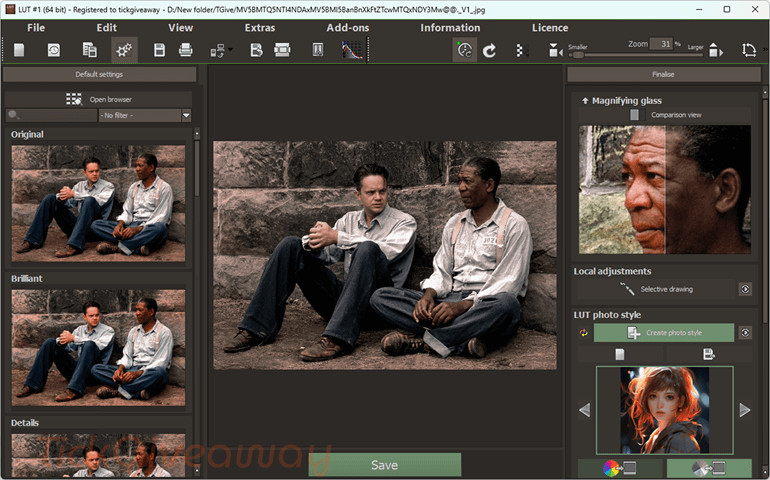Expand options arrow next to Selective drawing
This screenshot has width=770, height=480.
click(x=745, y=289)
